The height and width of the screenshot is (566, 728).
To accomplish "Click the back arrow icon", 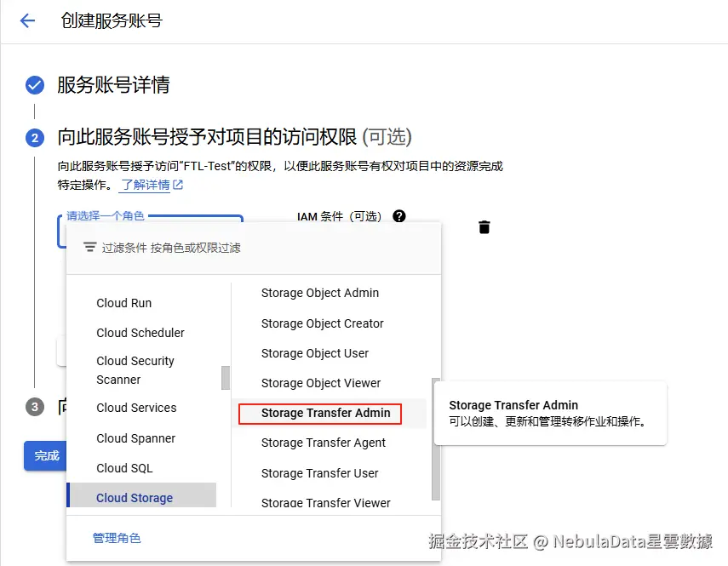I will click(27, 20).
